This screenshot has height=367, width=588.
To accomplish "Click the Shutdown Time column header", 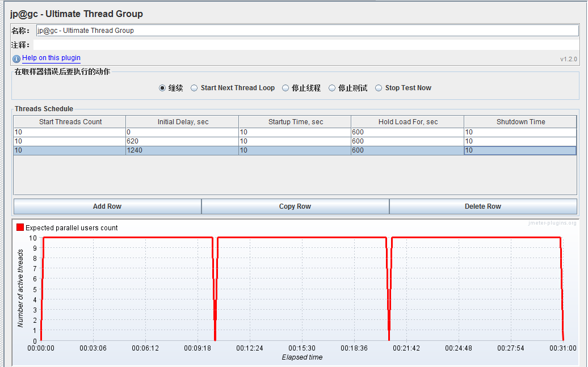I will pos(520,122).
